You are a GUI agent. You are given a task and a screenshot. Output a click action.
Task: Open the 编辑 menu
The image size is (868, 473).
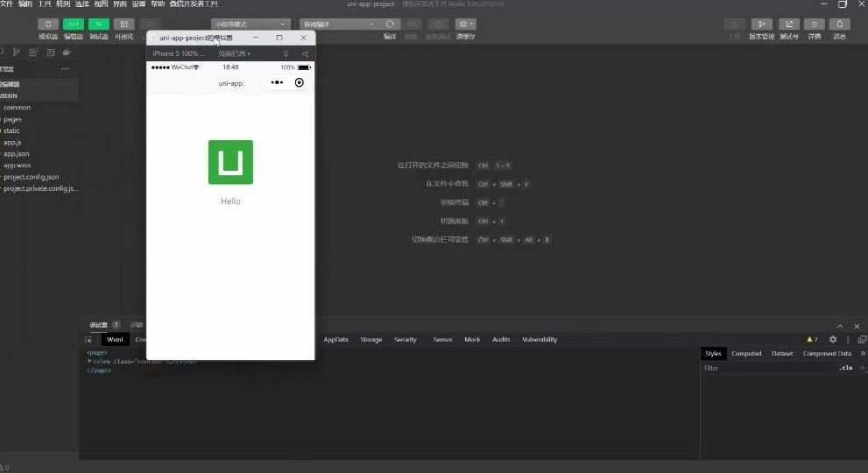(25, 4)
